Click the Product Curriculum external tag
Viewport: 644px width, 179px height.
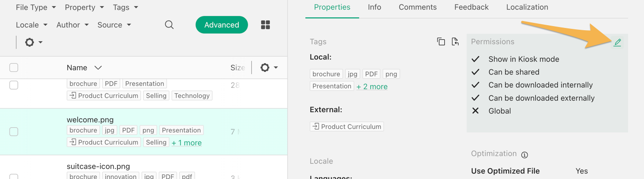pyautogui.click(x=347, y=126)
